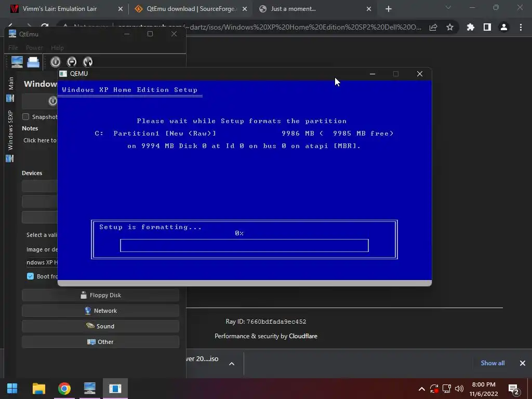Open the Network device section
The width and height of the screenshot is (532, 399).
click(100, 311)
